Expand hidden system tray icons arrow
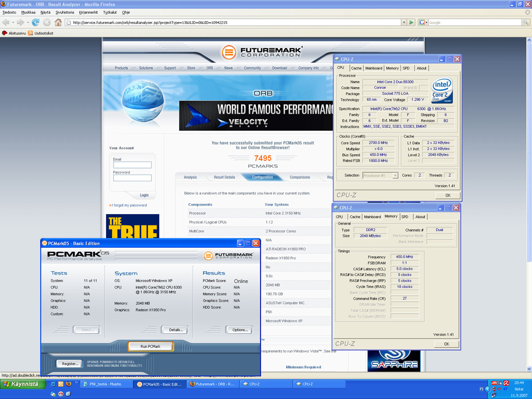The image size is (532, 399). pyautogui.click(x=488, y=389)
